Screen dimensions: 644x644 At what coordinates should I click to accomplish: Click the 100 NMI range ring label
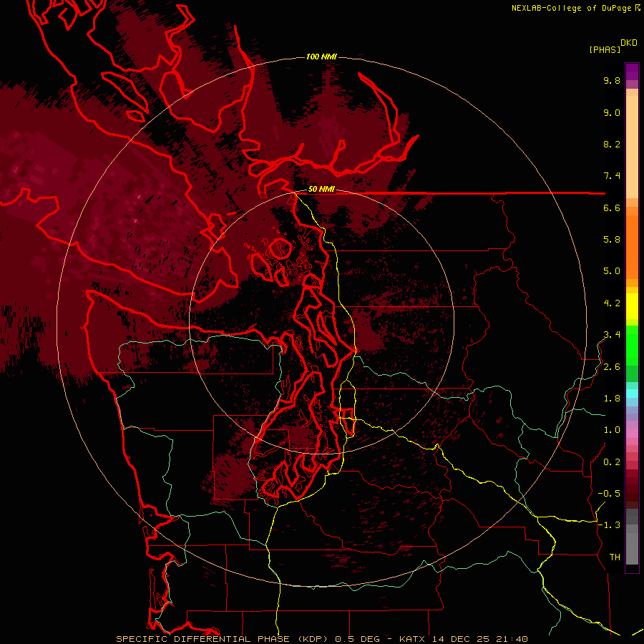(x=321, y=57)
